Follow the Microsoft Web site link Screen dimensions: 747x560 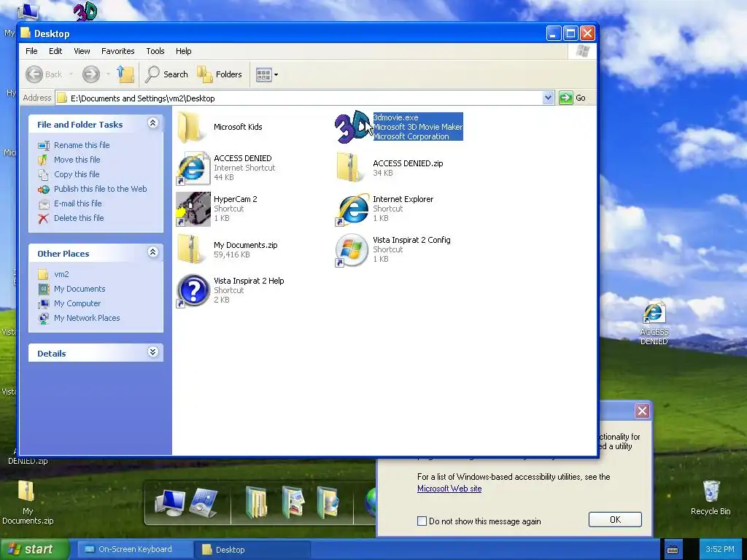tap(449, 489)
